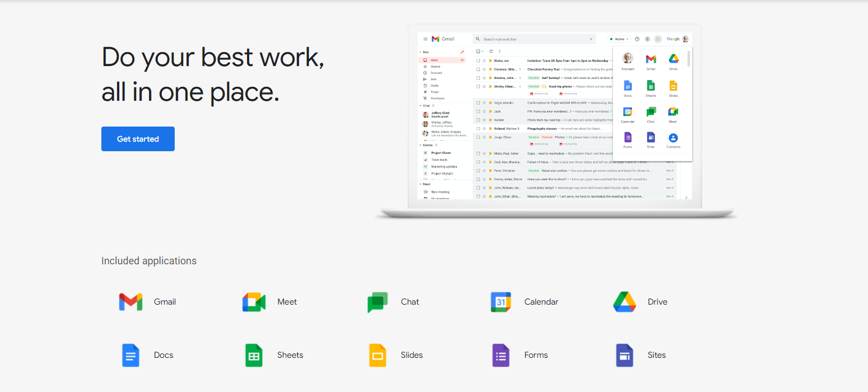This screenshot has height=392, width=868.
Task: Open the Inbox folder
Action: point(442,60)
